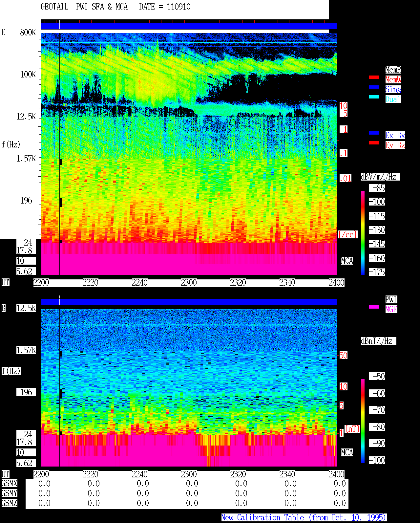Viewport: 420px width, 523px height.
Task: Click the red Ey Bz legend swatch
Action: 374,143
